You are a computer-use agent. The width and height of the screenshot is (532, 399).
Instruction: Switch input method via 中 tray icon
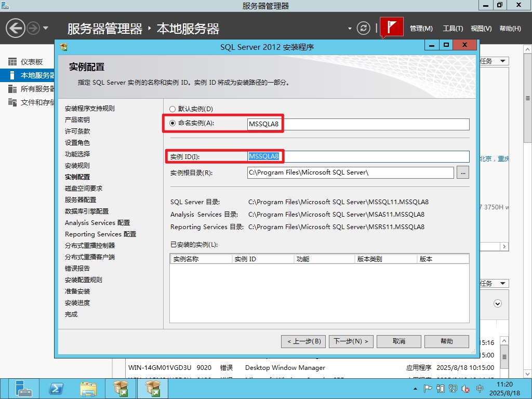[480, 389]
